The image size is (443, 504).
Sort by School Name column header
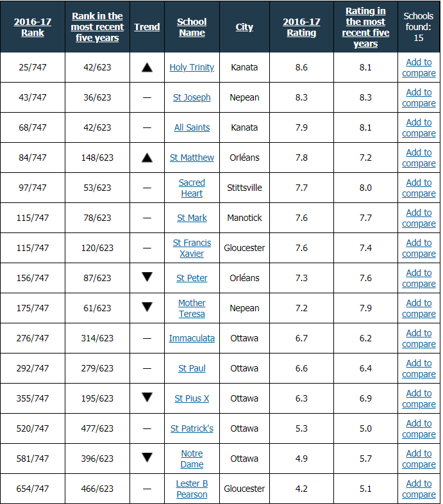[192, 27]
